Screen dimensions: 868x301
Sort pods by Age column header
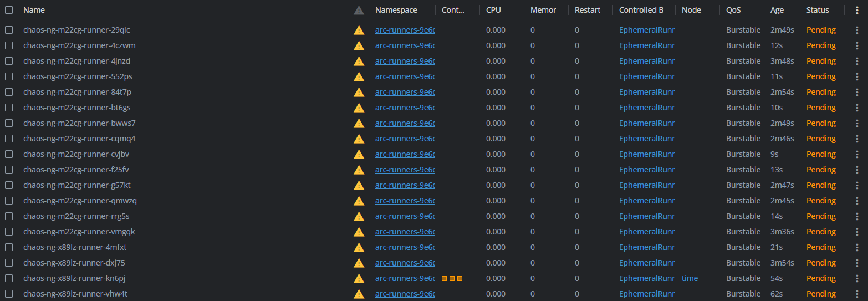[x=777, y=10]
